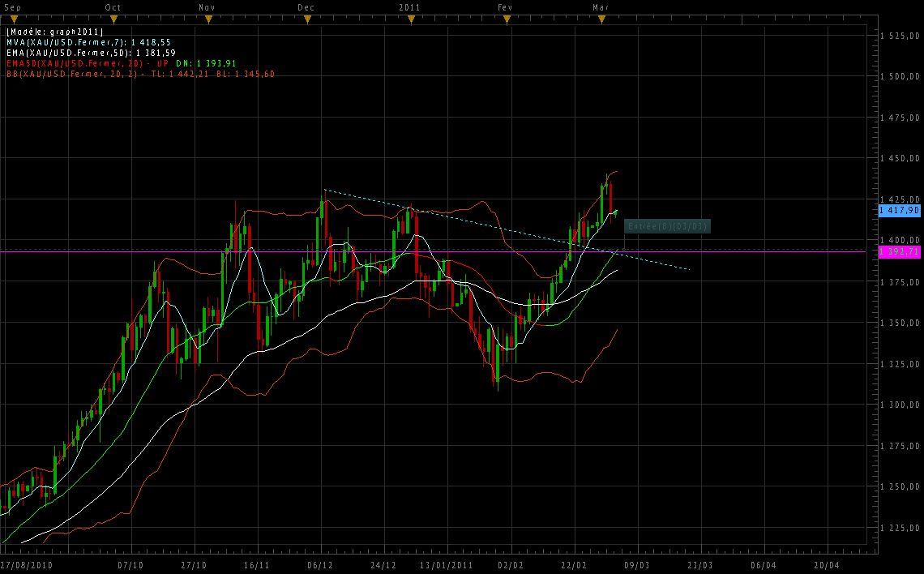The image size is (924, 574).
Task: Click the 22/02 date axis label
Action: coord(574,566)
